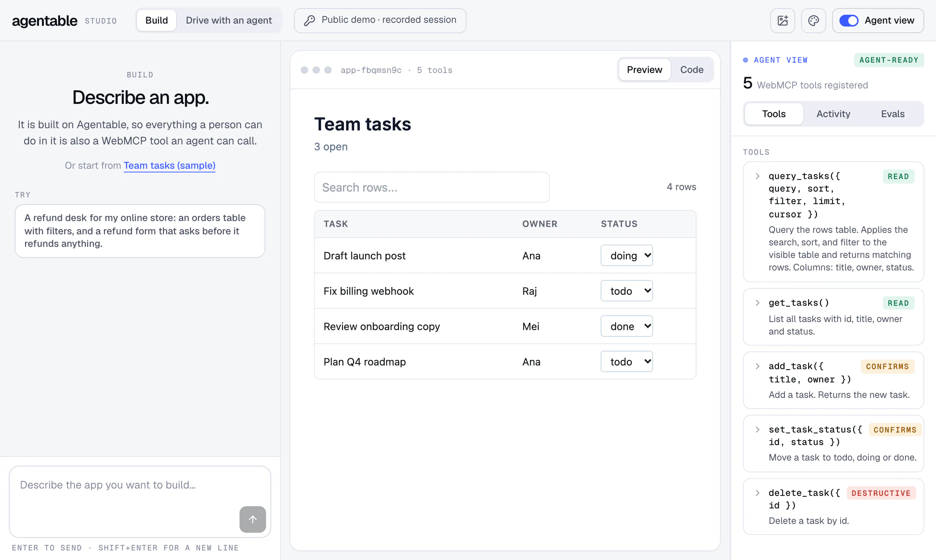
Task: Select the Code tab
Action: click(692, 70)
